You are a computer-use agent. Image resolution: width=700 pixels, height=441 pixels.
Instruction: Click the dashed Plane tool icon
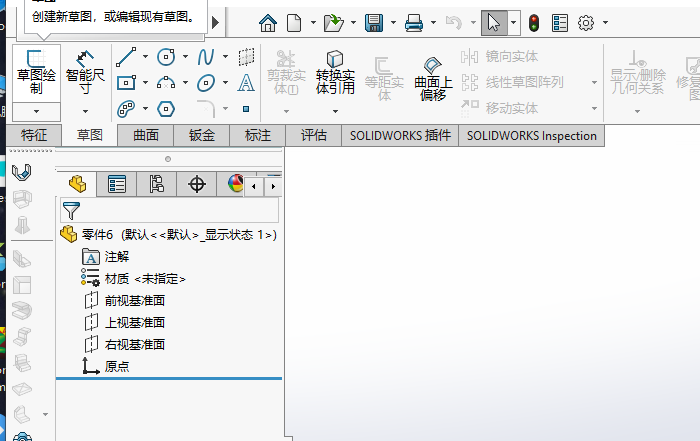tap(246, 57)
